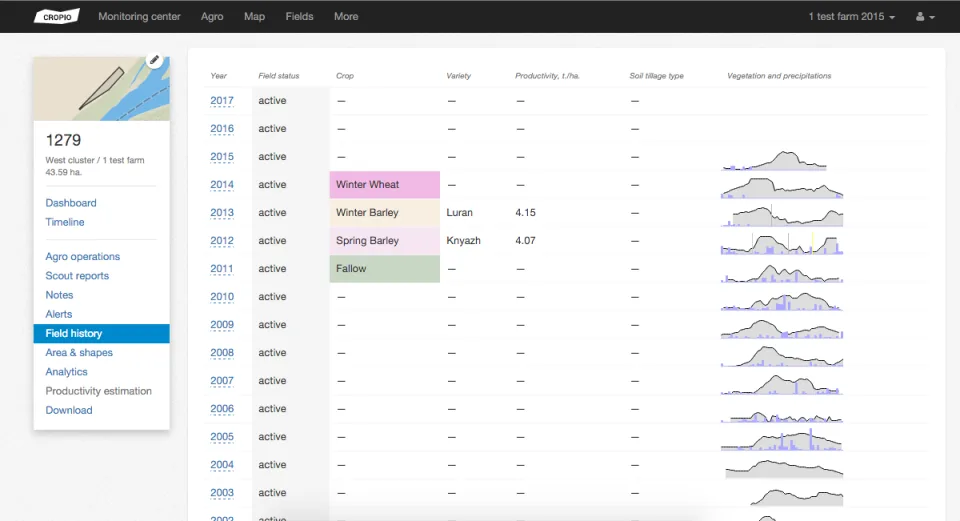This screenshot has width=960, height=521.
Task: Open the Productivity estimation link
Action: click(x=99, y=391)
